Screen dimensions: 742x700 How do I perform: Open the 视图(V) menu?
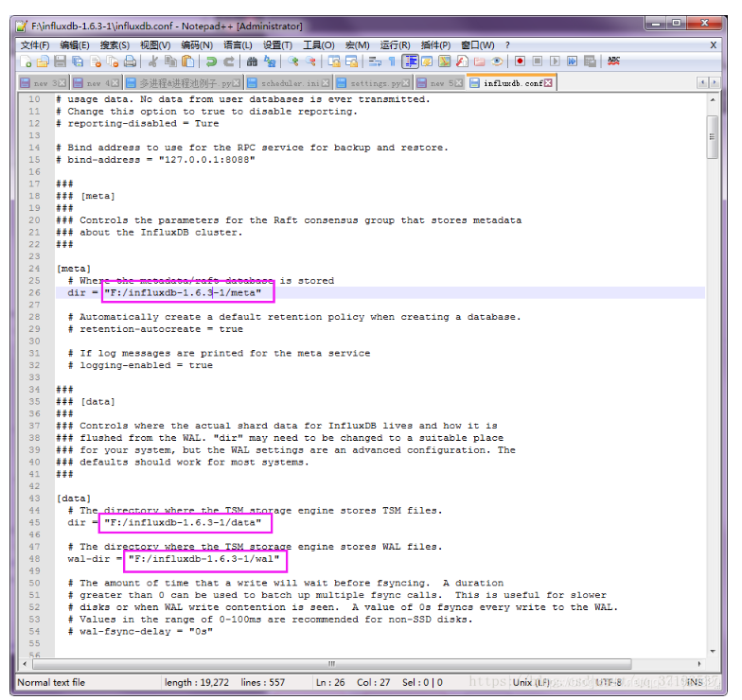click(x=155, y=45)
